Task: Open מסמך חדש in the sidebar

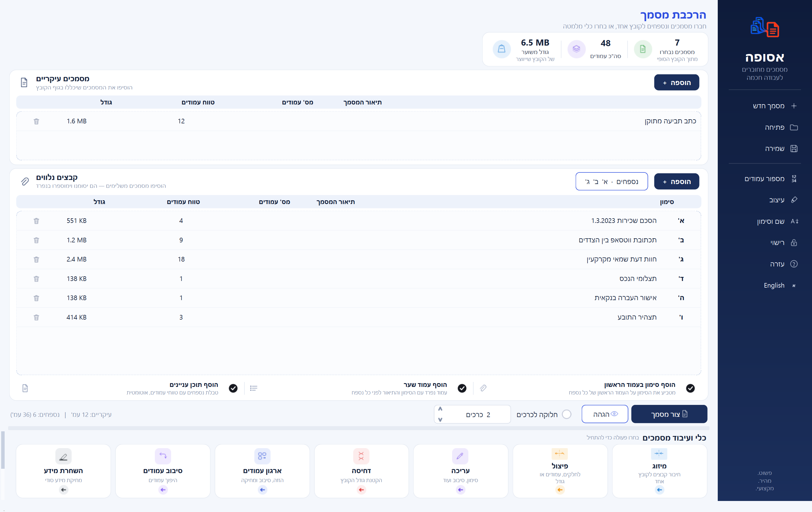Action: [775, 106]
